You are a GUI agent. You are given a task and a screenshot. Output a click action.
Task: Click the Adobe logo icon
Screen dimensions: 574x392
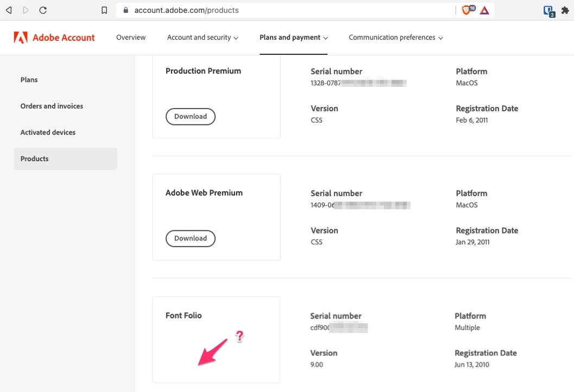[x=21, y=37]
